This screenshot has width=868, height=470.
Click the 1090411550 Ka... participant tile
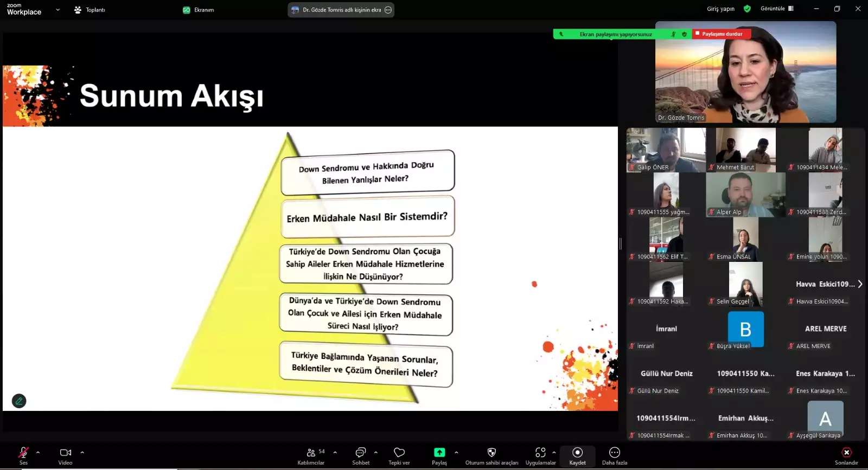click(x=745, y=374)
